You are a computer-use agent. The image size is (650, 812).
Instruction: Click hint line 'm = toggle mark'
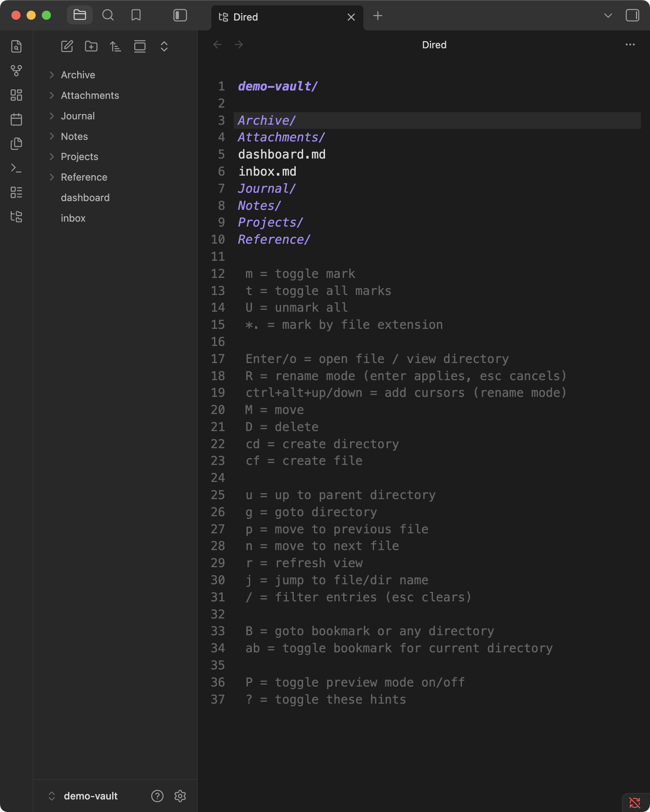point(300,274)
